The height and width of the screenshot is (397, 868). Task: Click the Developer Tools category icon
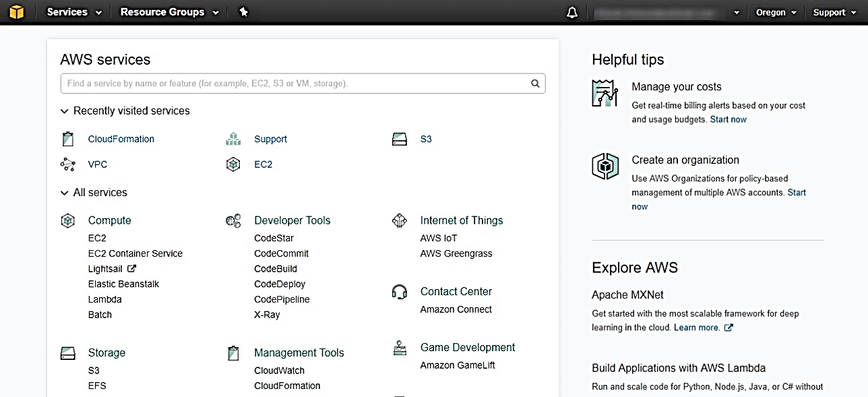(233, 220)
